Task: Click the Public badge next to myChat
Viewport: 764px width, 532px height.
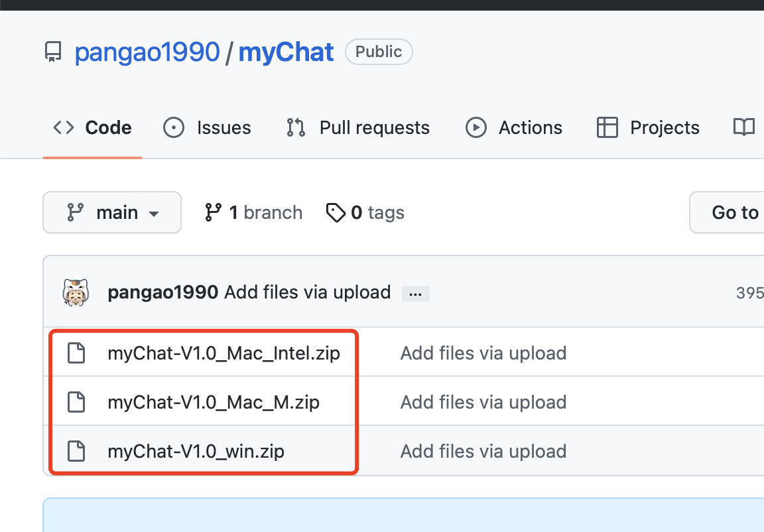Action: pyautogui.click(x=379, y=51)
